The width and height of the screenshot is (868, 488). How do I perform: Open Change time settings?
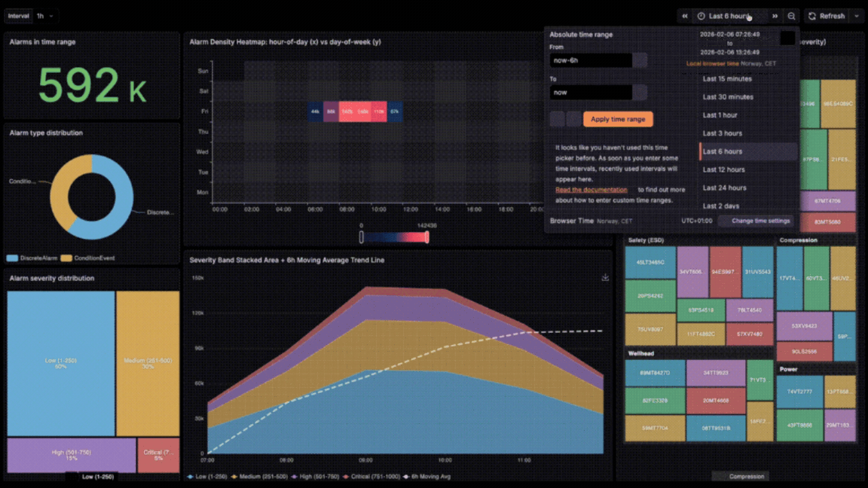(756, 221)
